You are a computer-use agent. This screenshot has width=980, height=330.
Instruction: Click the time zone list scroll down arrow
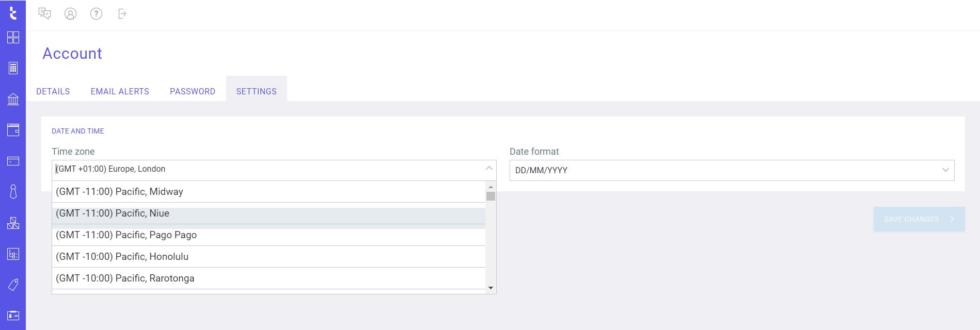pos(491,288)
